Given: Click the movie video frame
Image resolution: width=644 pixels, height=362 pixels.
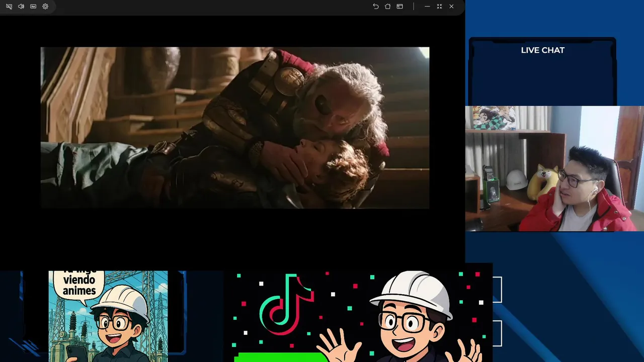Looking at the screenshot, I should coord(235,128).
